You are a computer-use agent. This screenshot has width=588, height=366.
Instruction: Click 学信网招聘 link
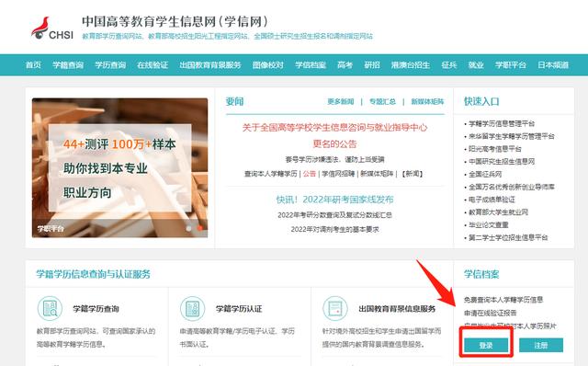pyautogui.click(x=338, y=174)
